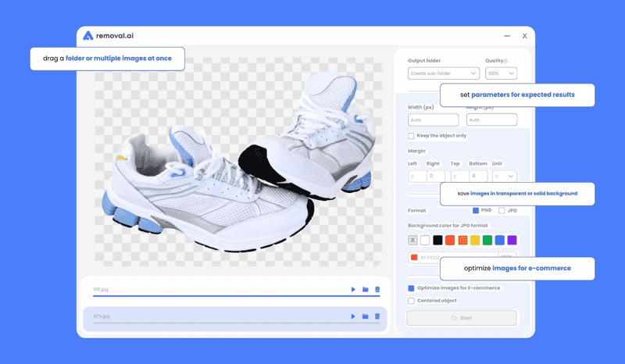Viewport: 625px width, 364px height.
Task: Select the transparent X background swatch
Action: pos(412,240)
